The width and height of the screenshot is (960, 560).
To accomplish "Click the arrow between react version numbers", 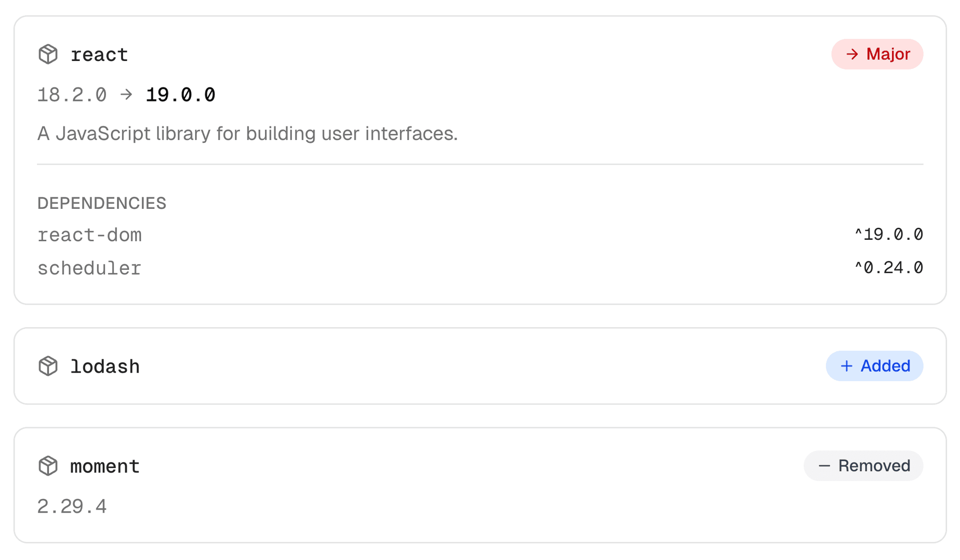I will click(x=126, y=94).
